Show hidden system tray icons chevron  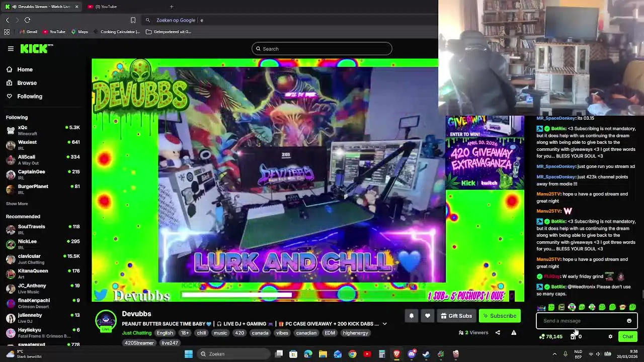click(x=554, y=354)
